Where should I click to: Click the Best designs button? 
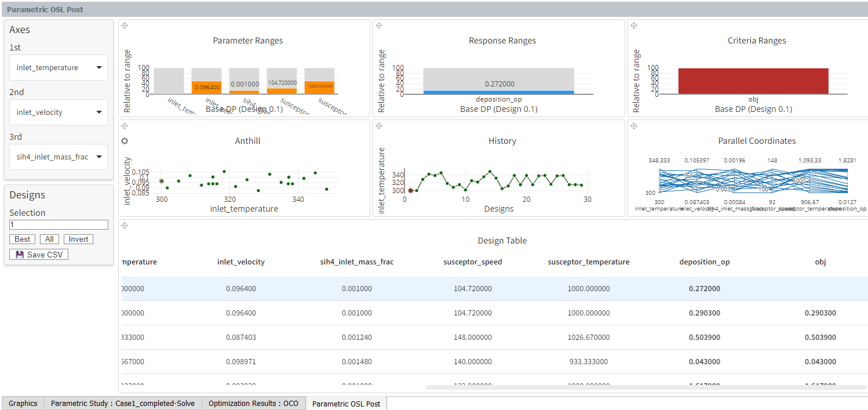23,239
